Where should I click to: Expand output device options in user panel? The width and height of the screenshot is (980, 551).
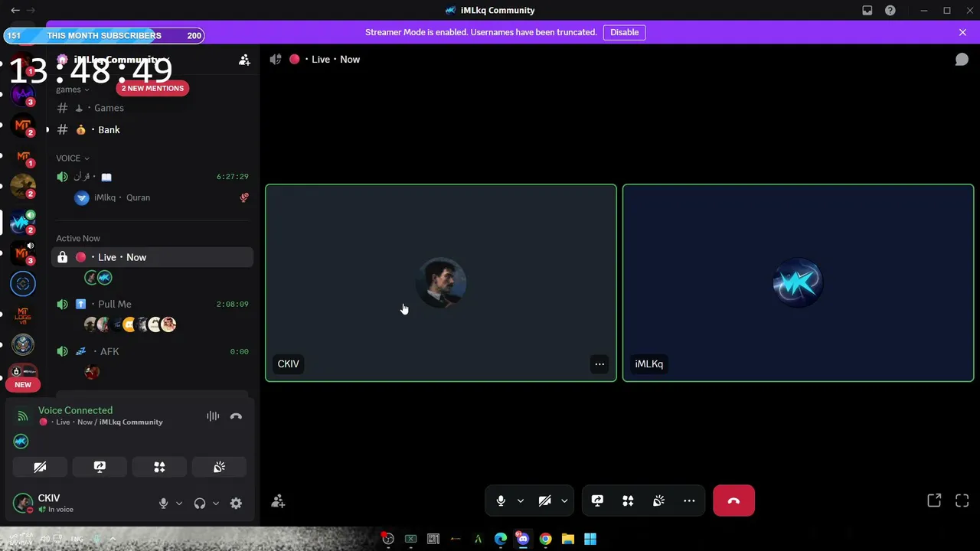[216, 503]
